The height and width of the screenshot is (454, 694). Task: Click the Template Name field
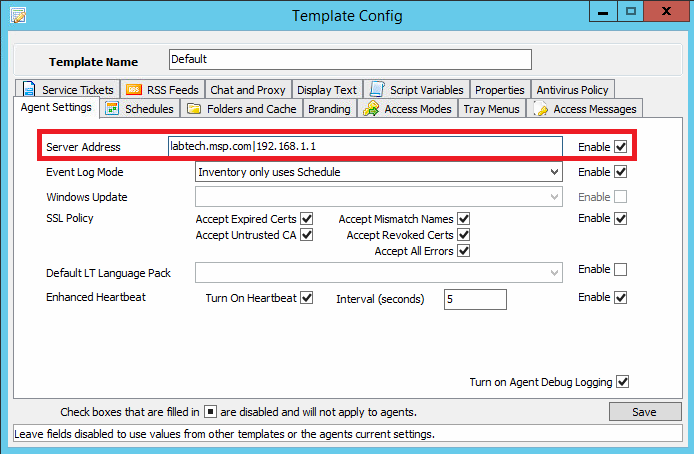350,59
